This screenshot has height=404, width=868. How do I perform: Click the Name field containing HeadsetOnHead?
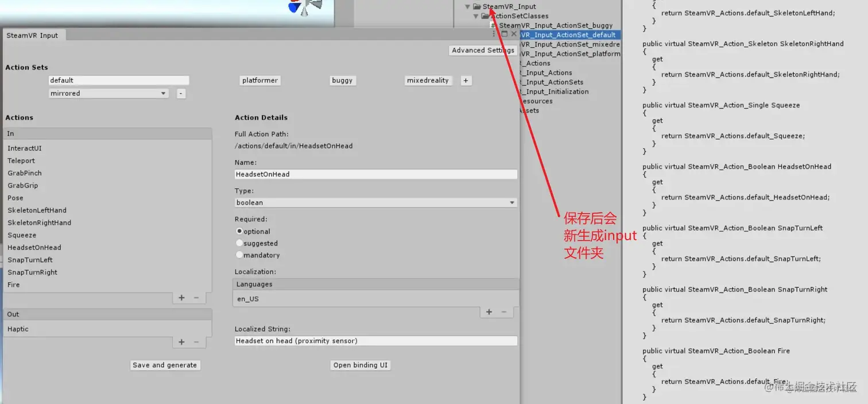375,174
